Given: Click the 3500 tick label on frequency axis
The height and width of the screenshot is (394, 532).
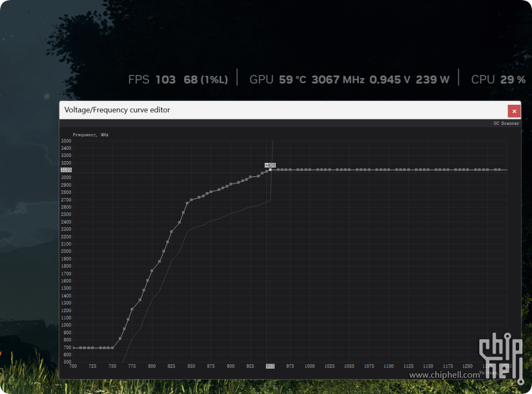Looking at the screenshot, I should pyautogui.click(x=66, y=141).
